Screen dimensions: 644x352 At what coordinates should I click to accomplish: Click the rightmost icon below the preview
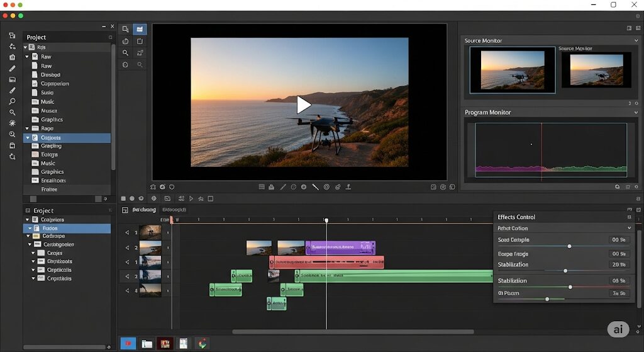[452, 186]
